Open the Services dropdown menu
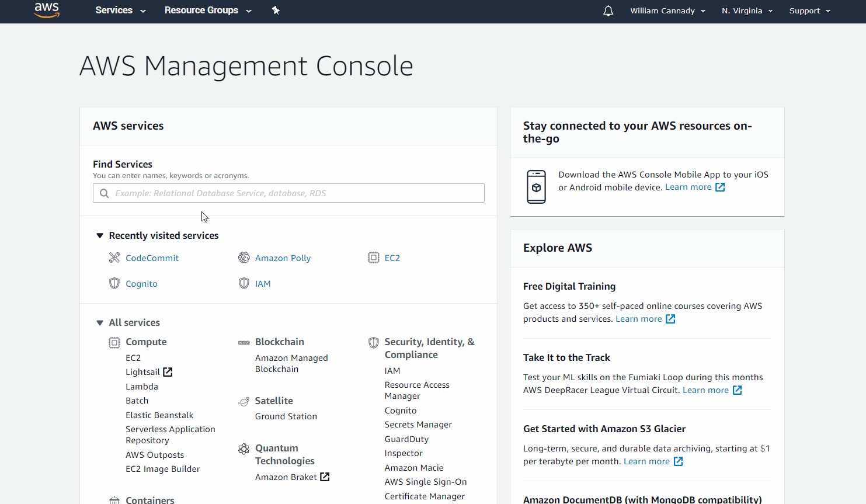The height and width of the screenshot is (504, 866). [120, 11]
